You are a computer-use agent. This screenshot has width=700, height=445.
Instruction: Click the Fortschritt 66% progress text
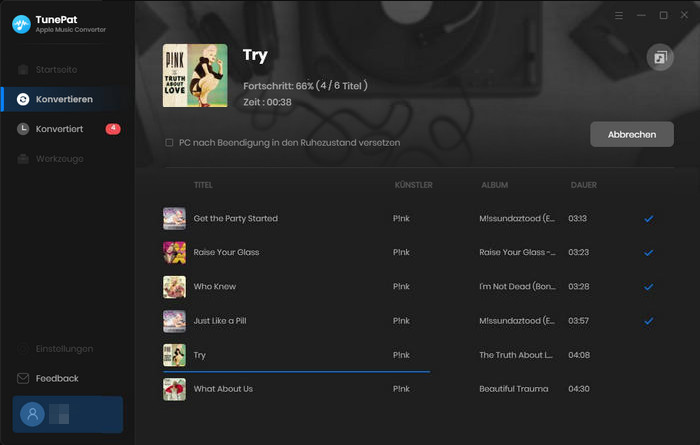click(x=305, y=86)
